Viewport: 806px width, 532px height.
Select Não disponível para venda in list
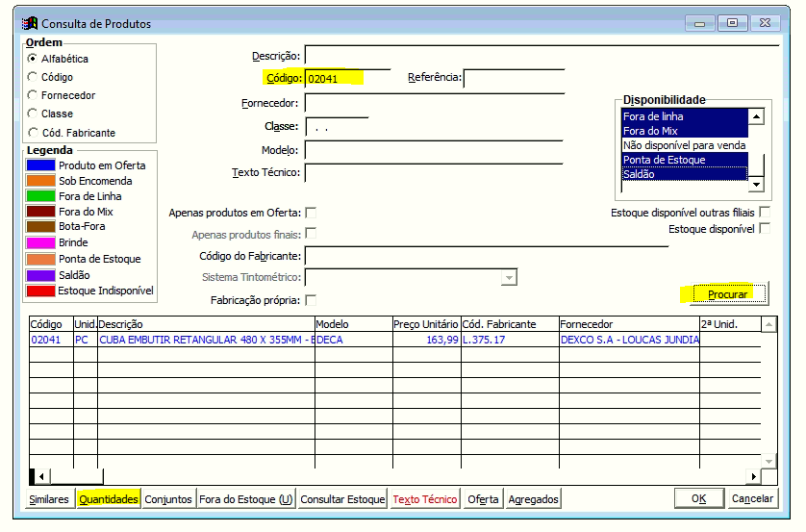tap(684, 145)
